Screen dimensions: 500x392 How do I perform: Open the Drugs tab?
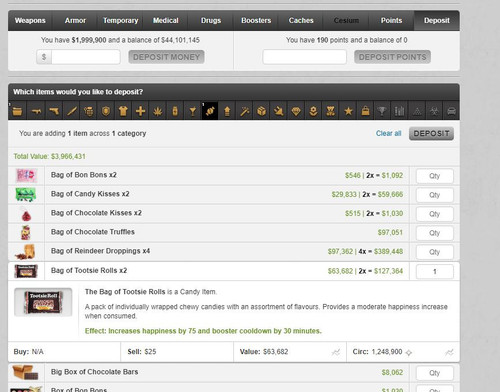211,20
